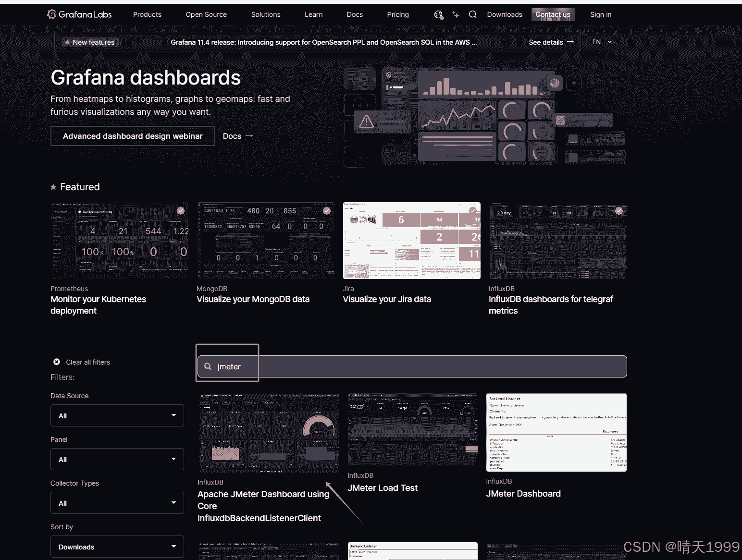Click Monitor your Kubernetes deployment title
Viewport: 742px width, 560px height.
click(x=98, y=305)
